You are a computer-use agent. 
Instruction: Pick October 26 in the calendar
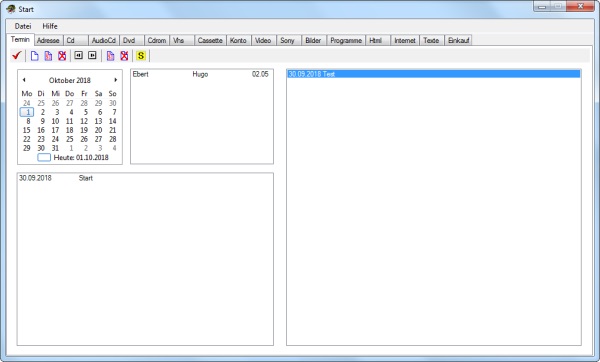pyautogui.click(x=84, y=139)
